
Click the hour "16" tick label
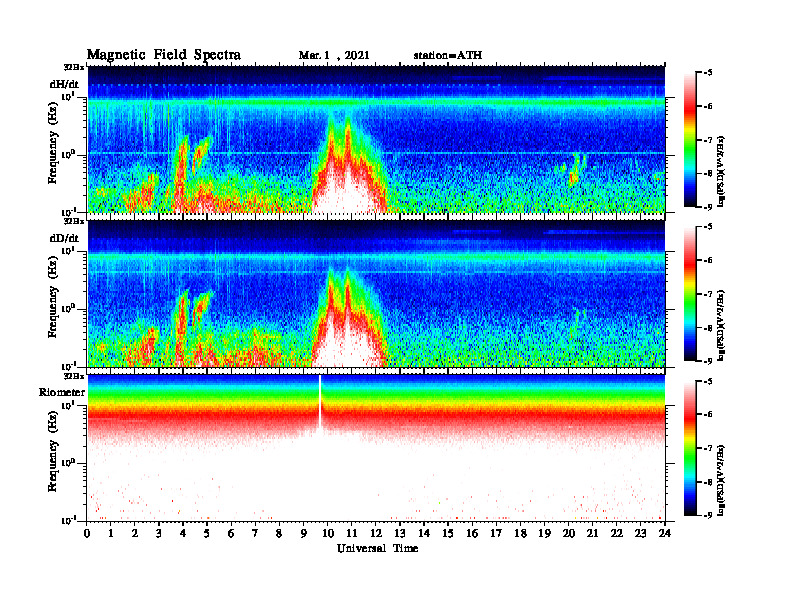pos(472,534)
